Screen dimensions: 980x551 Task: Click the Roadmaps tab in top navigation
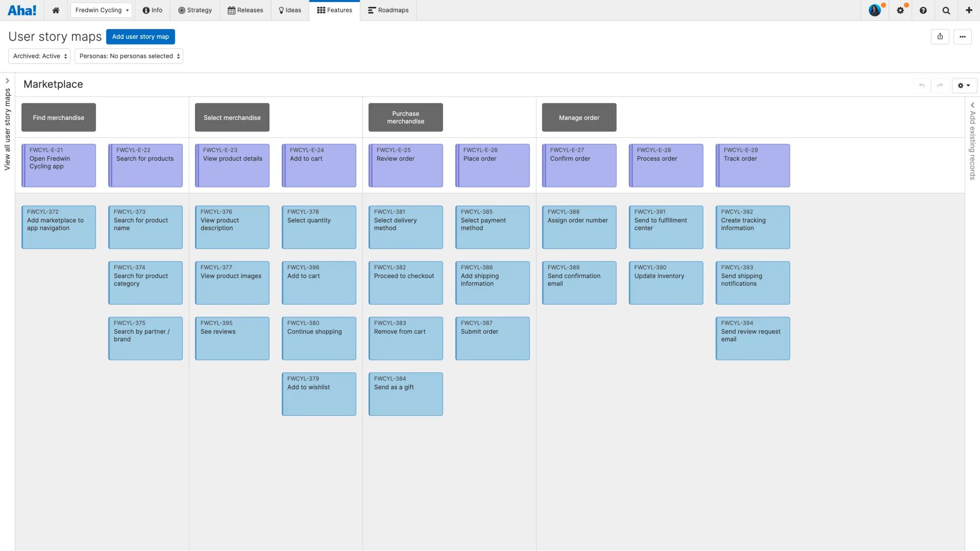click(393, 10)
